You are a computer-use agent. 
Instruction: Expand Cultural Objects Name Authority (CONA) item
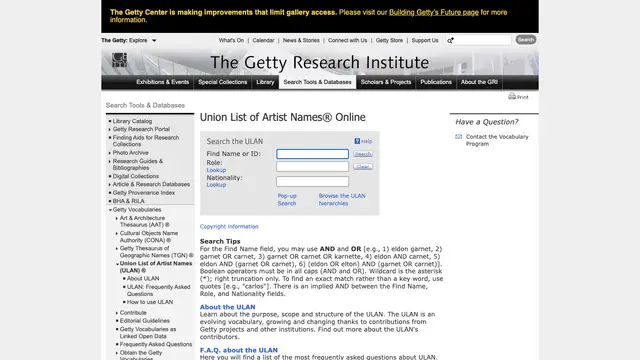coord(117,233)
